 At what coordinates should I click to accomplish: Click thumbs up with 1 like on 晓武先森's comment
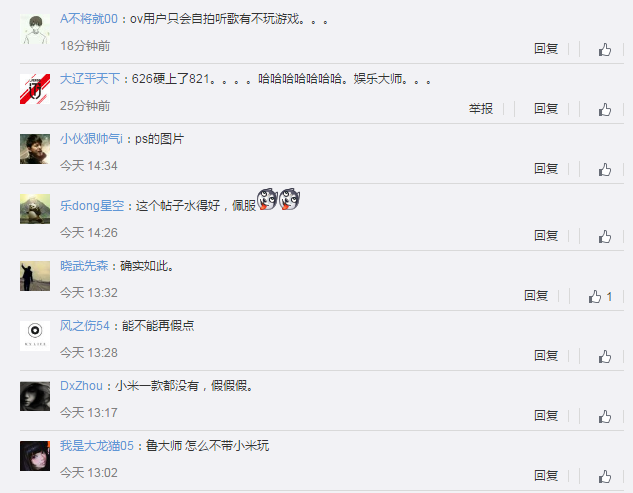pos(600,296)
